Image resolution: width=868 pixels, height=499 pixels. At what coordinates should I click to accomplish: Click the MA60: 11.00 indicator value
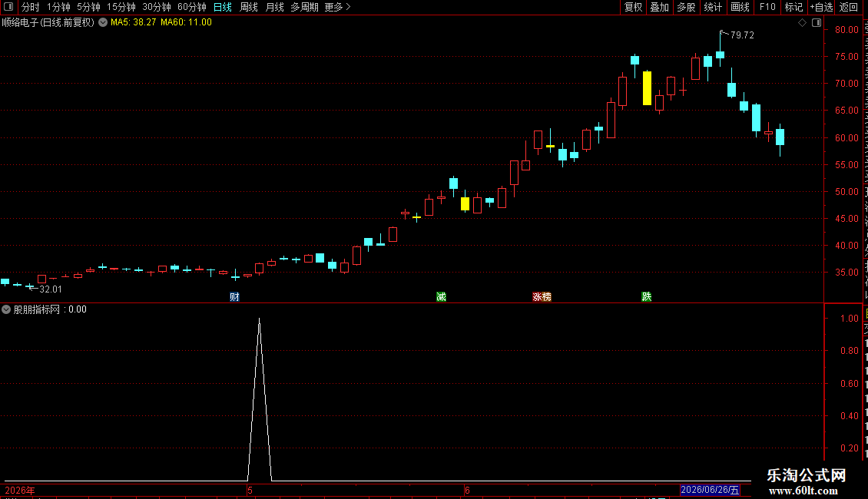click(x=186, y=23)
